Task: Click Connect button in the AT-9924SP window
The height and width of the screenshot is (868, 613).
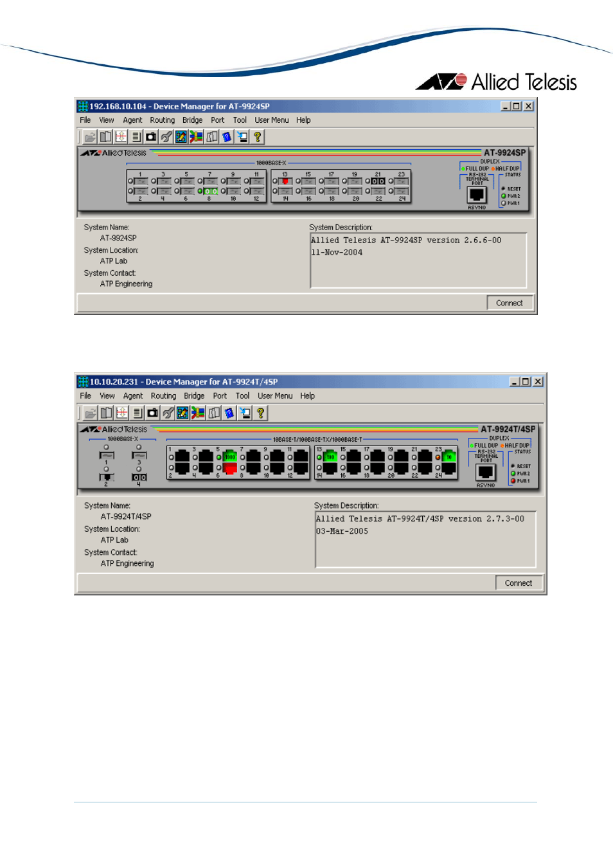Action: click(x=510, y=303)
